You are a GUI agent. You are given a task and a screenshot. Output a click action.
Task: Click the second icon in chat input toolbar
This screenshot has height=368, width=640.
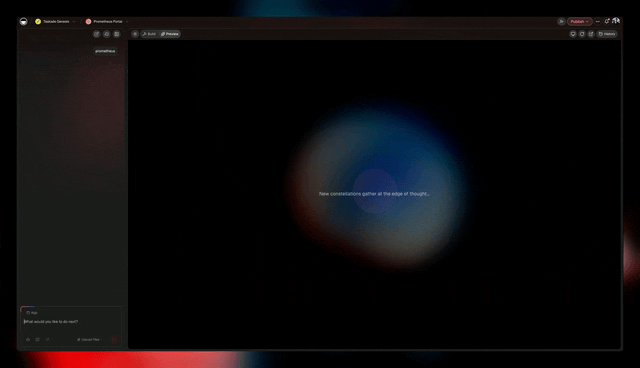(x=38, y=339)
